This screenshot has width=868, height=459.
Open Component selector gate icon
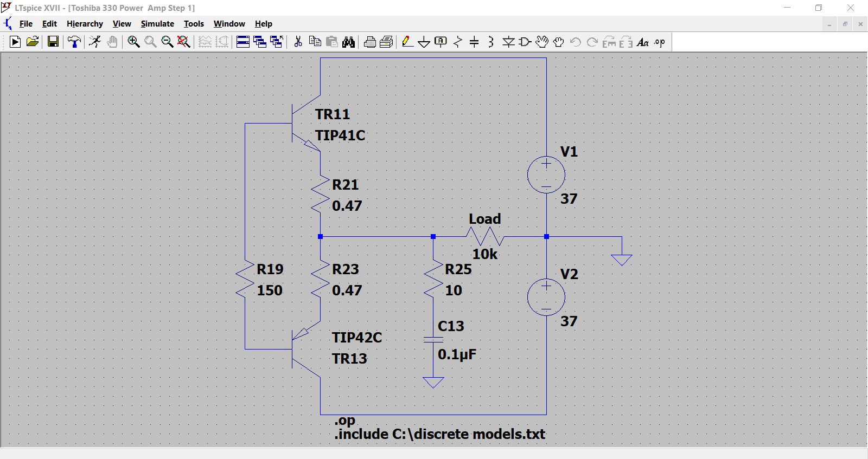click(x=525, y=42)
